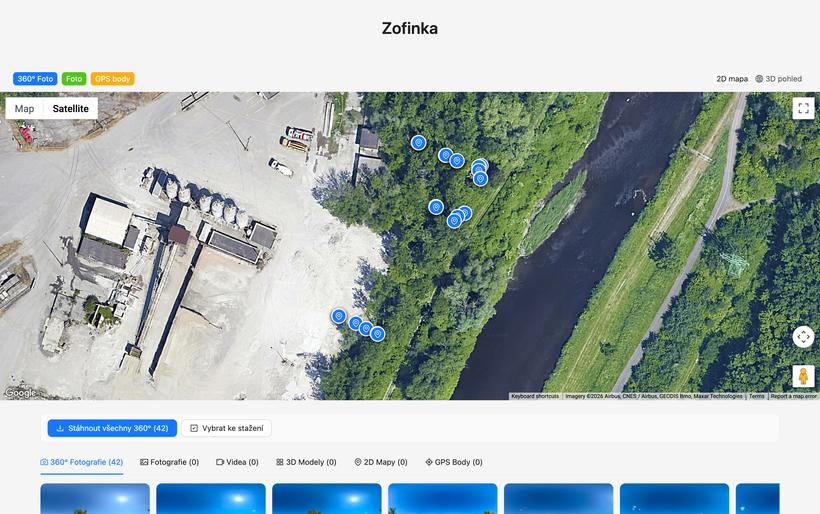
Task: Open the Fotografie (0) tab
Action: click(169, 462)
